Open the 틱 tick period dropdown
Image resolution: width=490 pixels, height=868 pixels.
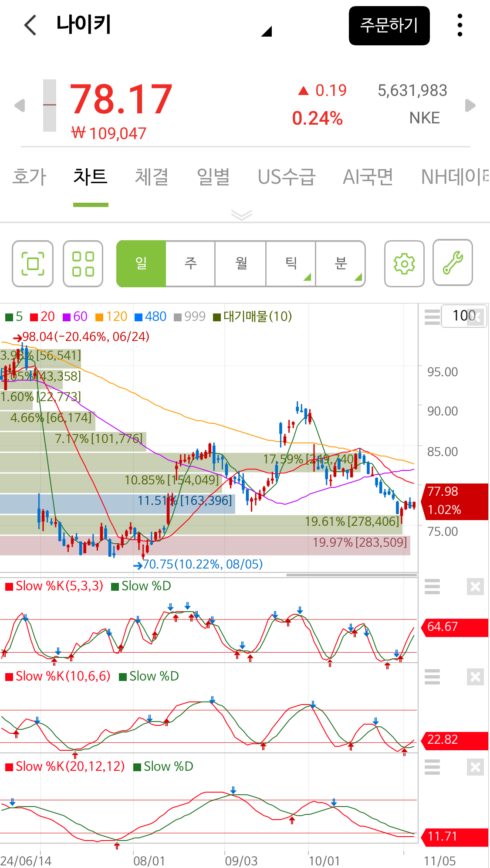(291, 263)
